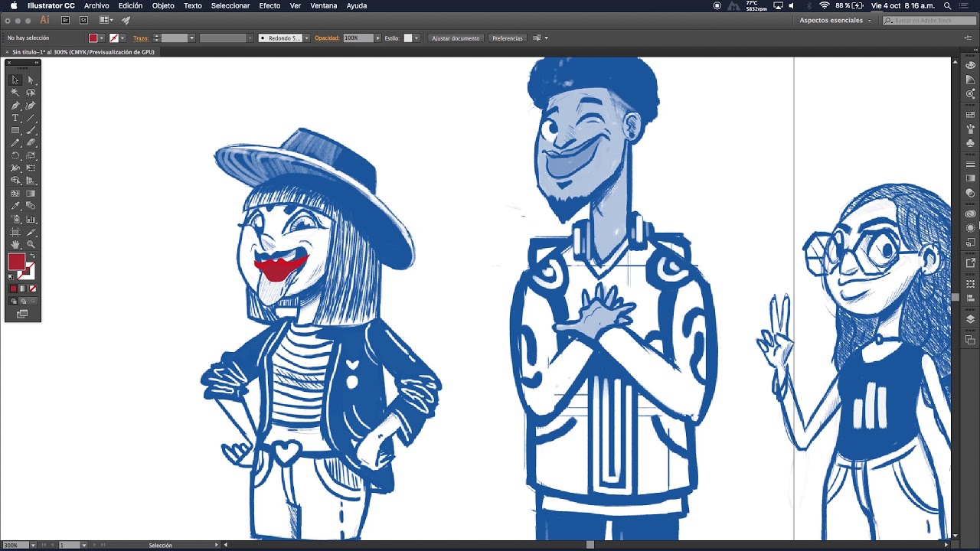This screenshot has height=551, width=980.
Task: Select the Magic Wand tool
Action: pyautogui.click(x=15, y=92)
